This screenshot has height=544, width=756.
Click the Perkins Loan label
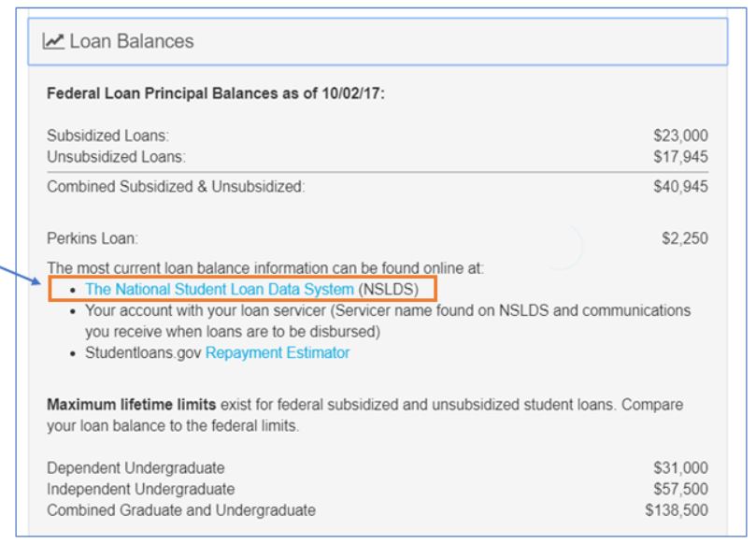(x=93, y=238)
